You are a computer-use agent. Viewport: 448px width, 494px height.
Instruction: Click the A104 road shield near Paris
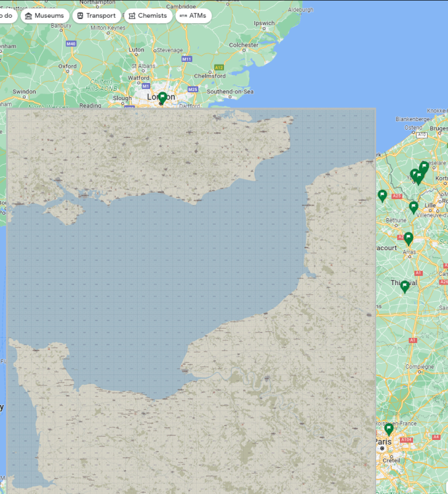point(406,440)
